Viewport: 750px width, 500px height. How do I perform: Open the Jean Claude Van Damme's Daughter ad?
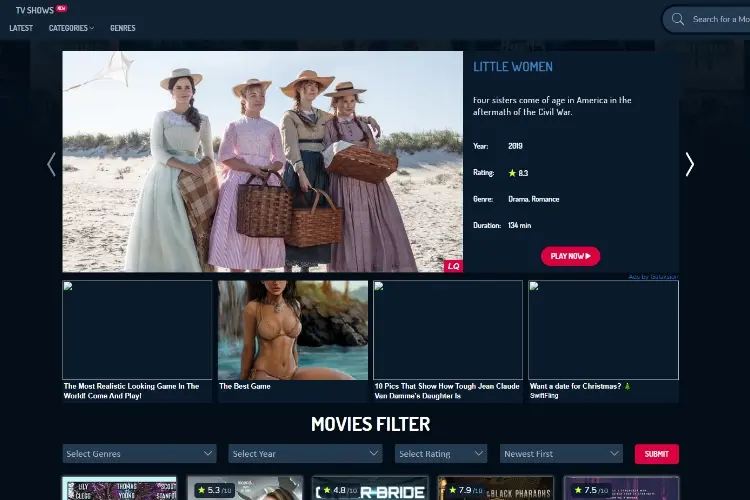[448, 341]
